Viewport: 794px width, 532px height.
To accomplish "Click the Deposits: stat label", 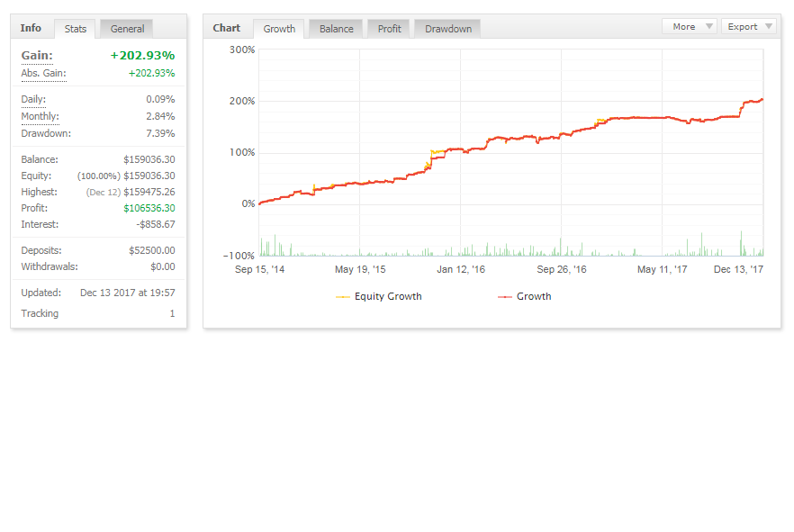I will click(x=41, y=250).
